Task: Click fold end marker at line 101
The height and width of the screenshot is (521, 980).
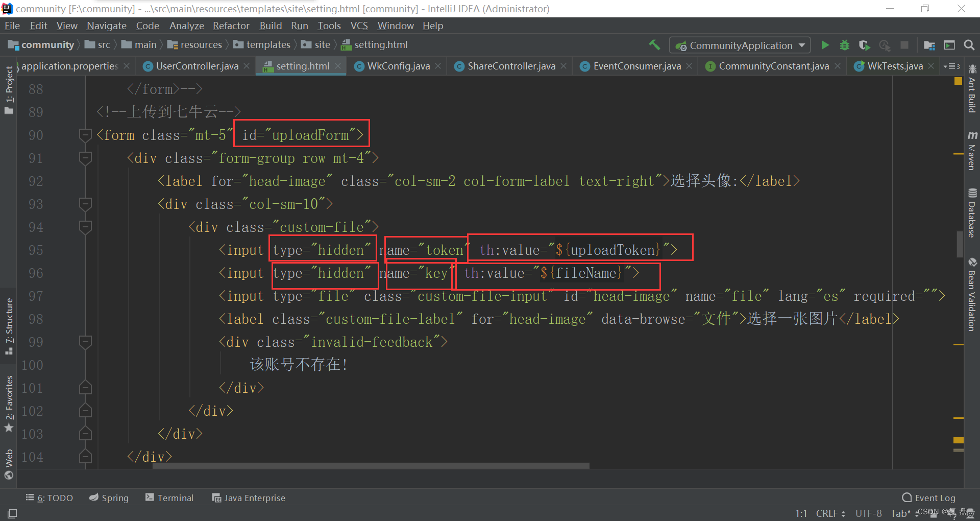Action: (85, 388)
